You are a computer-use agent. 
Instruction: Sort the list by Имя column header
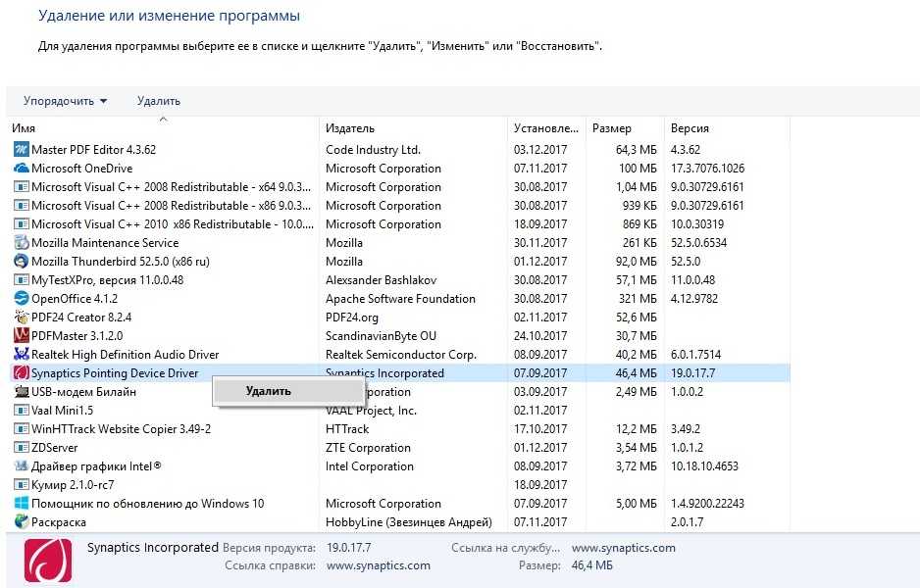[x=25, y=128]
